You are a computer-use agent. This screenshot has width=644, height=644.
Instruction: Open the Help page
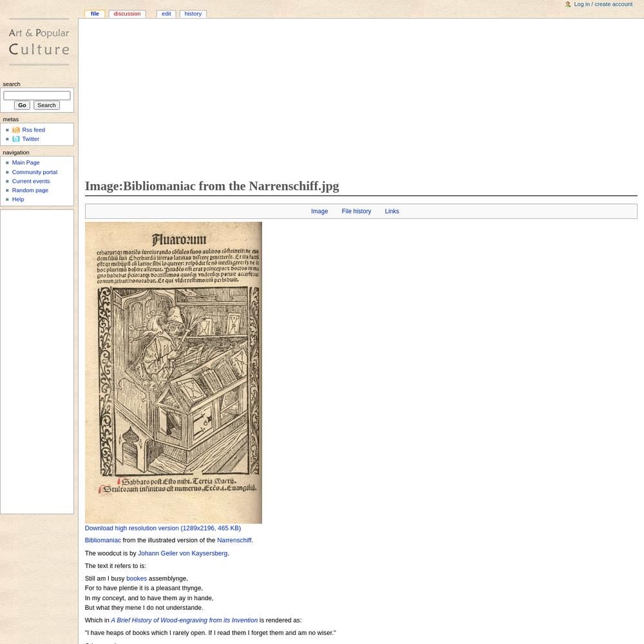(x=18, y=199)
